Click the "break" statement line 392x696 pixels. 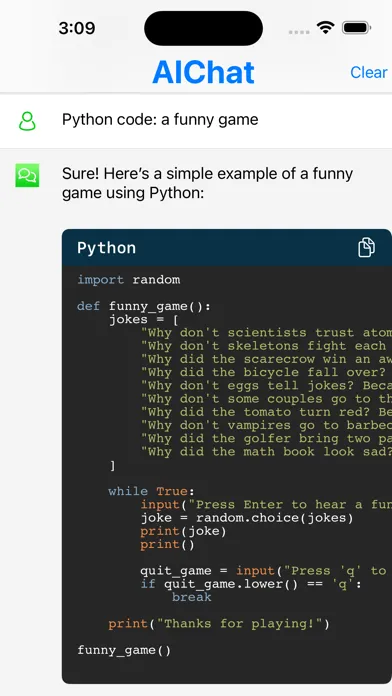pyautogui.click(x=192, y=597)
